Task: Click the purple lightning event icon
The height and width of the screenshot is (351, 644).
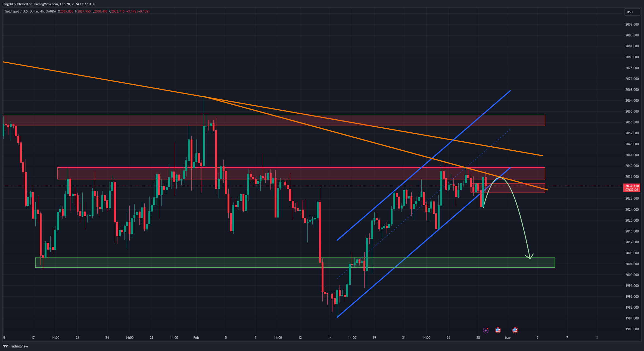Action: (486, 330)
